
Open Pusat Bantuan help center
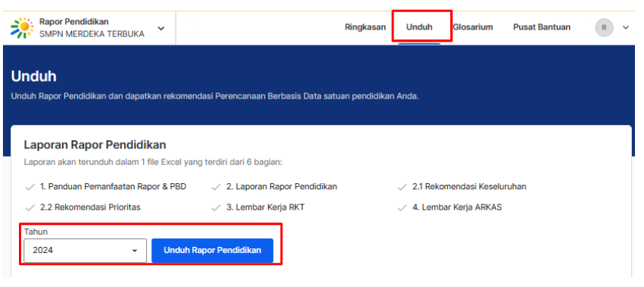click(x=542, y=27)
